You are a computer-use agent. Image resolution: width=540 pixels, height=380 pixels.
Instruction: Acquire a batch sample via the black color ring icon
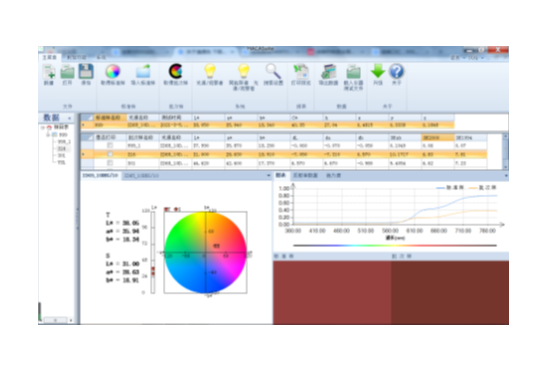click(x=175, y=75)
